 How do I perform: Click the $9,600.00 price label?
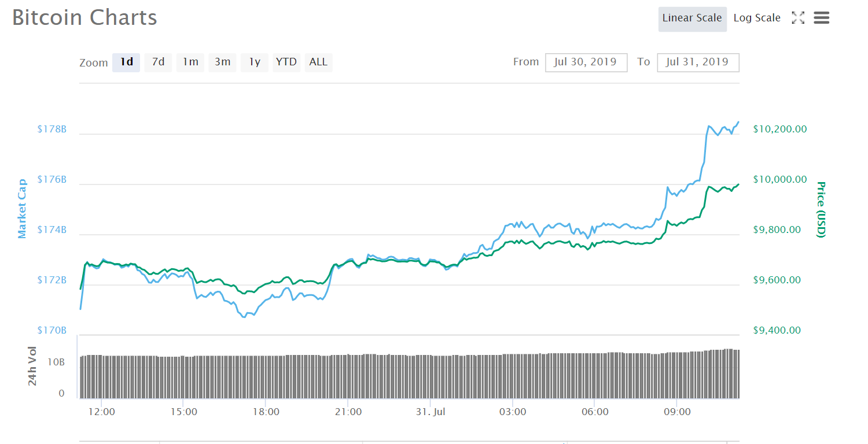(777, 280)
